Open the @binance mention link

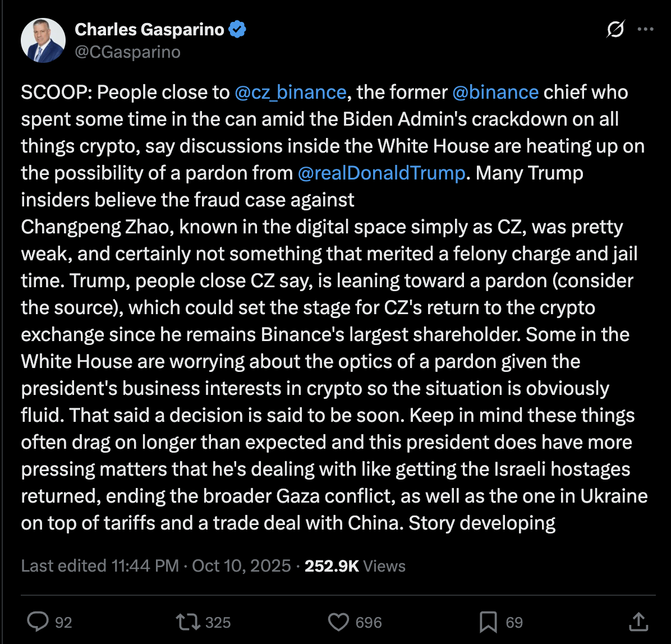(x=495, y=92)
